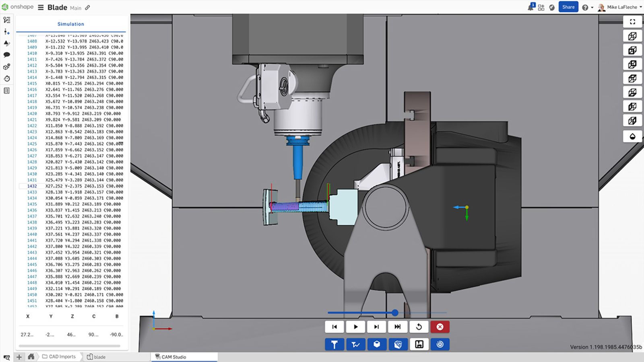This screenshot has width=644, height=362.
Task: Open the hamburger document menu
Action: [41, 7]
